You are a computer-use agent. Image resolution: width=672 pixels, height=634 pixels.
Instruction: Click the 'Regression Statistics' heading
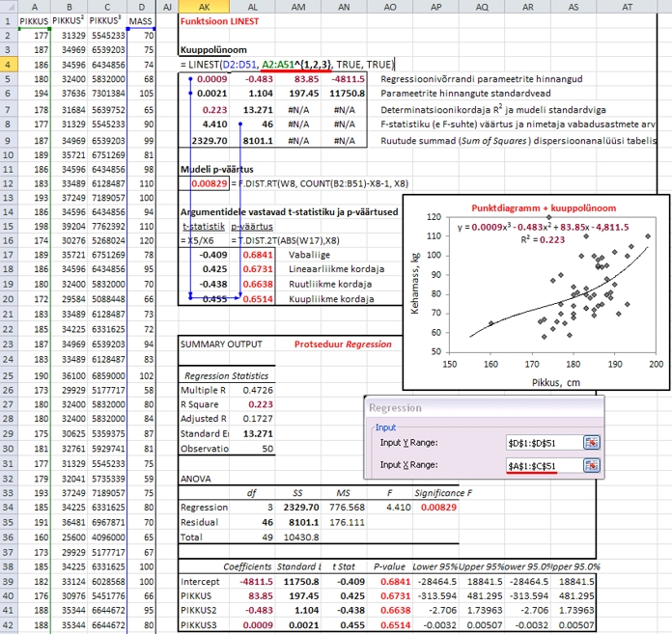tap(226, 375)
